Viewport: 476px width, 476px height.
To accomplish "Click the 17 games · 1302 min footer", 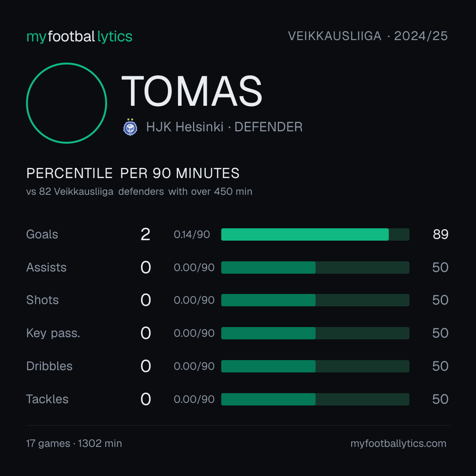I will 74,443.
